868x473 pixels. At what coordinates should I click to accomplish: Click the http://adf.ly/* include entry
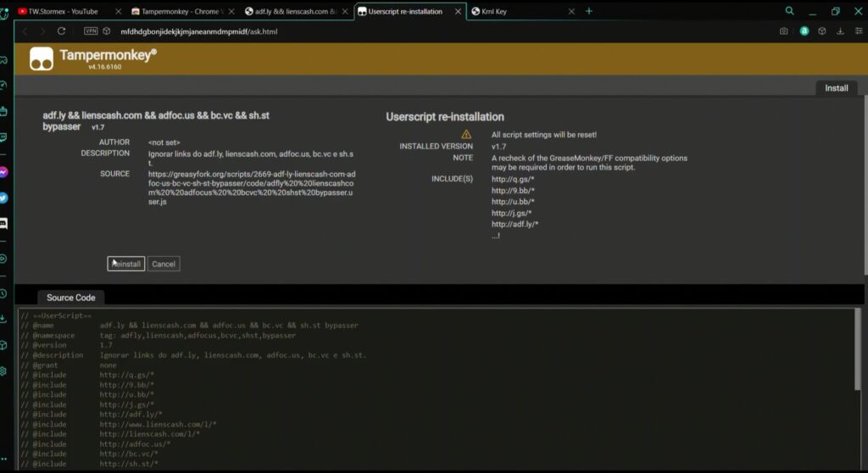coord(515,224)
